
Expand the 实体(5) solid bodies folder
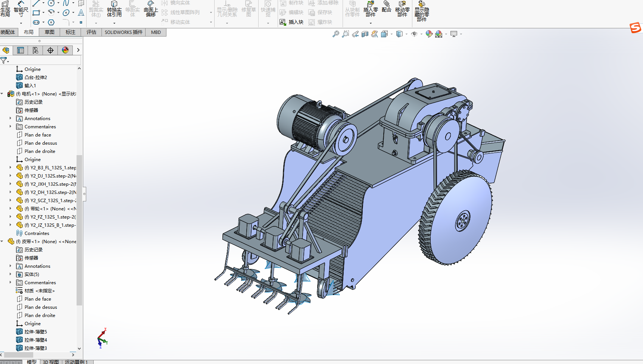click(x=10, y=274)
